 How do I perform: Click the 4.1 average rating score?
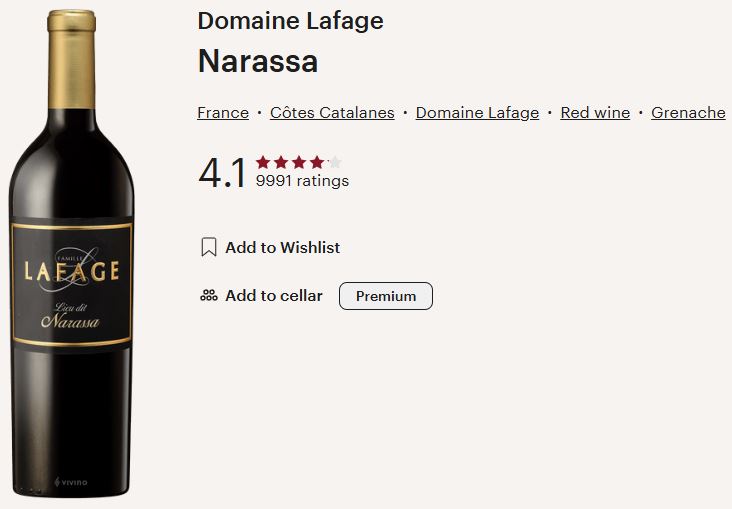click(x=222, y=173)
